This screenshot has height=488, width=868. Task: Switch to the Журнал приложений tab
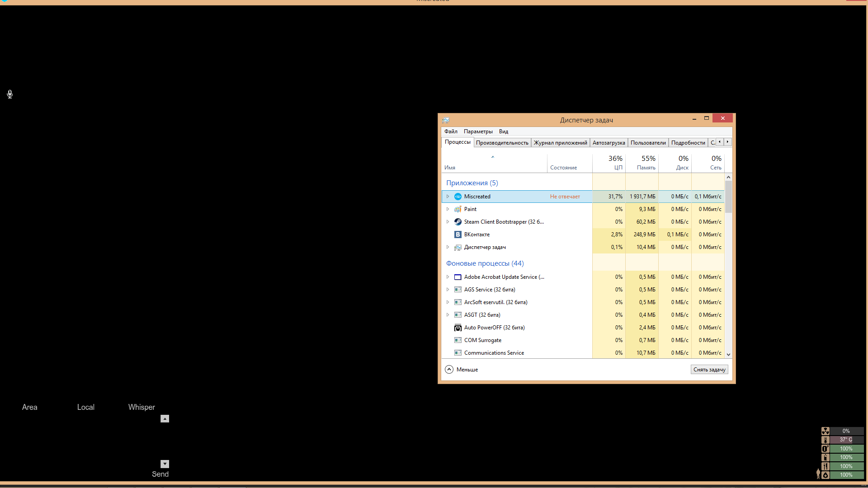pyautogui.click(x=560, y=143)
